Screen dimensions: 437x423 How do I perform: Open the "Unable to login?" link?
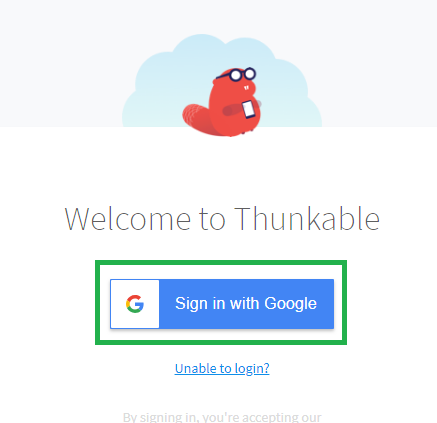tap(222, 368)
